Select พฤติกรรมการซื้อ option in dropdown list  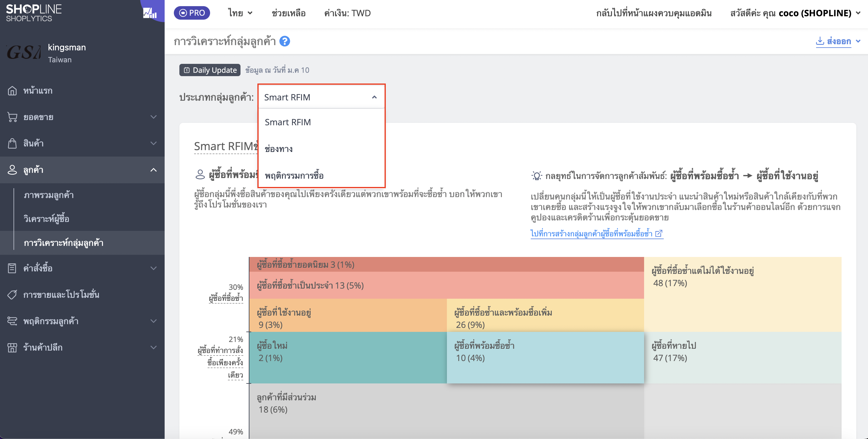click(321, 176)
